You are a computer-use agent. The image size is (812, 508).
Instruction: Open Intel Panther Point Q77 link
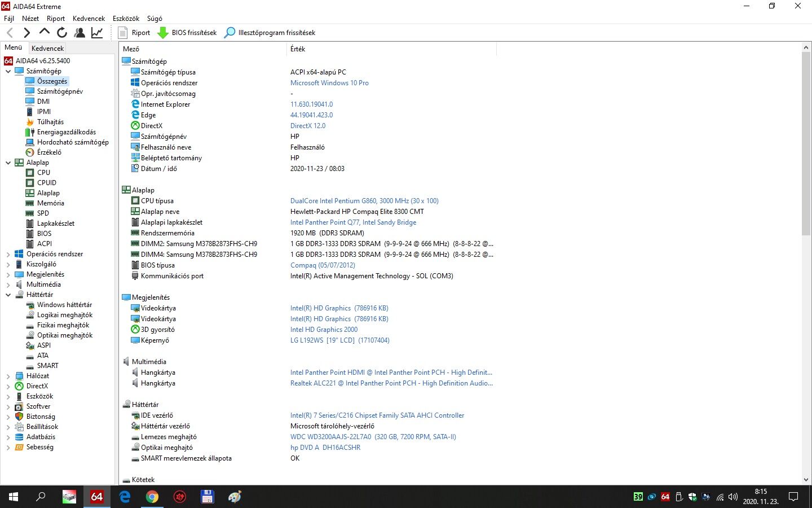(353, 222)
